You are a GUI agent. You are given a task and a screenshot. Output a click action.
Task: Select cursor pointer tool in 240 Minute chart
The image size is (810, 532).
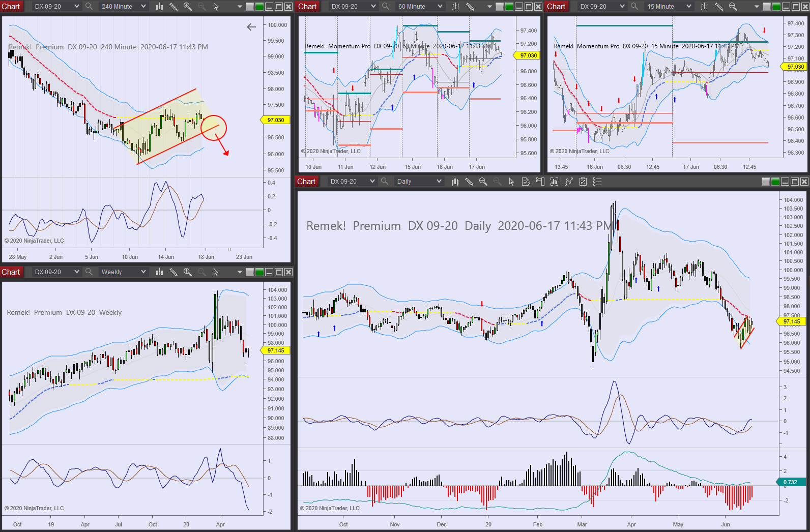tap(216, 7)
